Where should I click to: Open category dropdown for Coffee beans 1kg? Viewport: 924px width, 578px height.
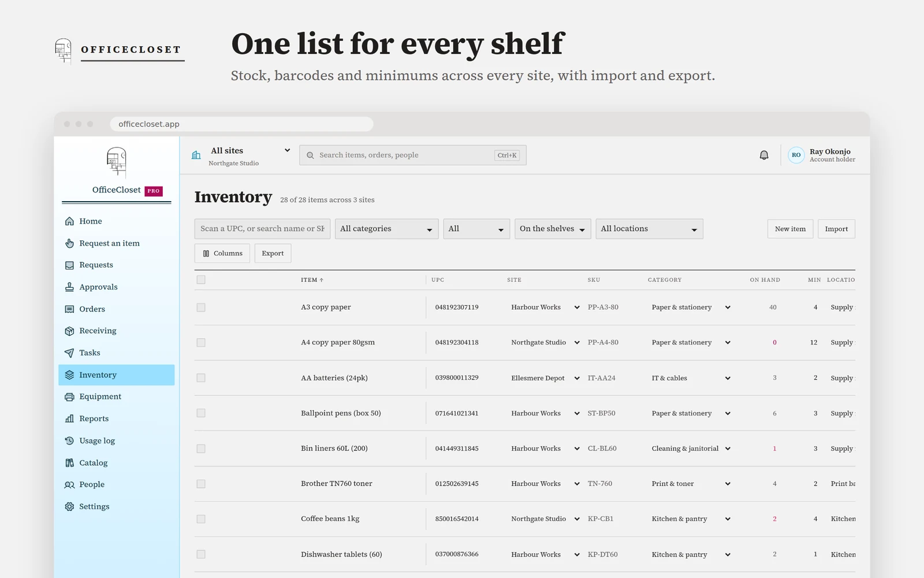(x=691, y=519)
